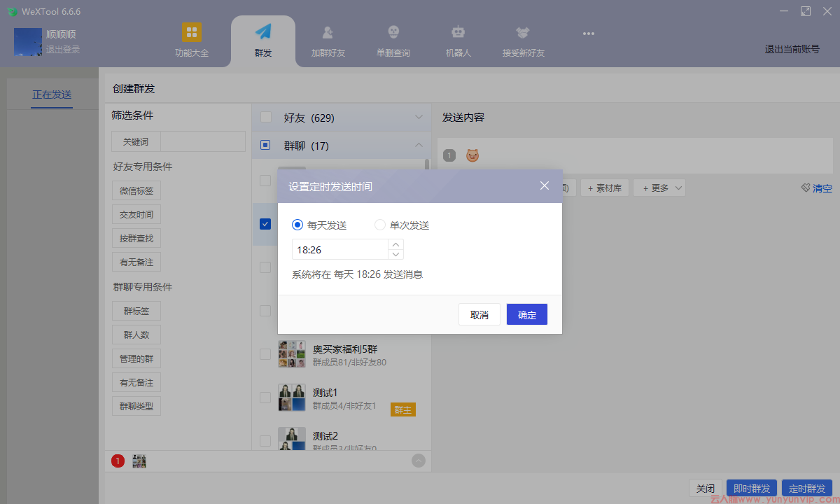Expand the 好友 (629) list
The image size is (840, 504).
pos(419,117)
